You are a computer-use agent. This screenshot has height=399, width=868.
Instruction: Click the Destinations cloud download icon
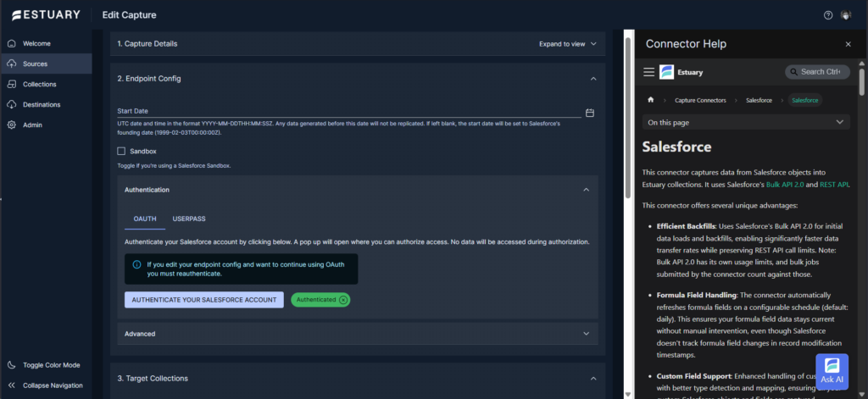click(x=12, y=104)
